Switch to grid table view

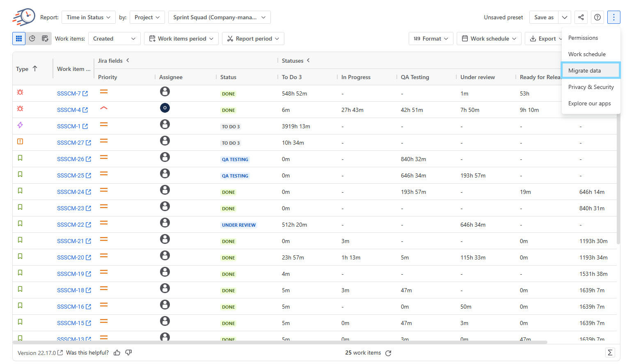(x=19, y=39)
